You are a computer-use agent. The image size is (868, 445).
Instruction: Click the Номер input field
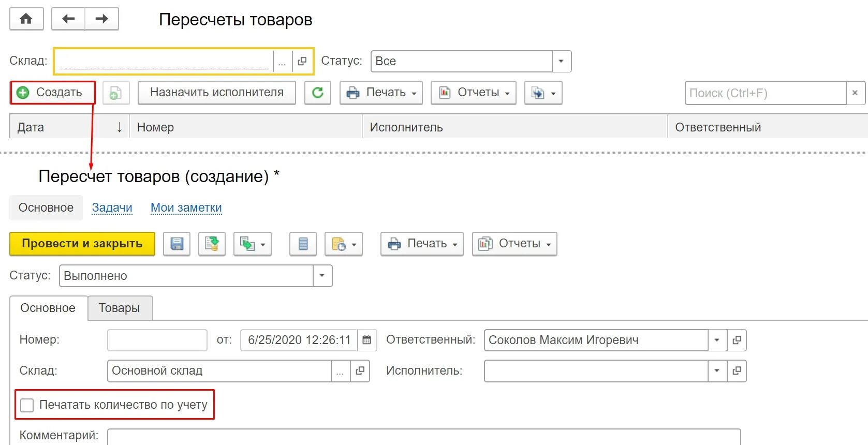(157, 340)
